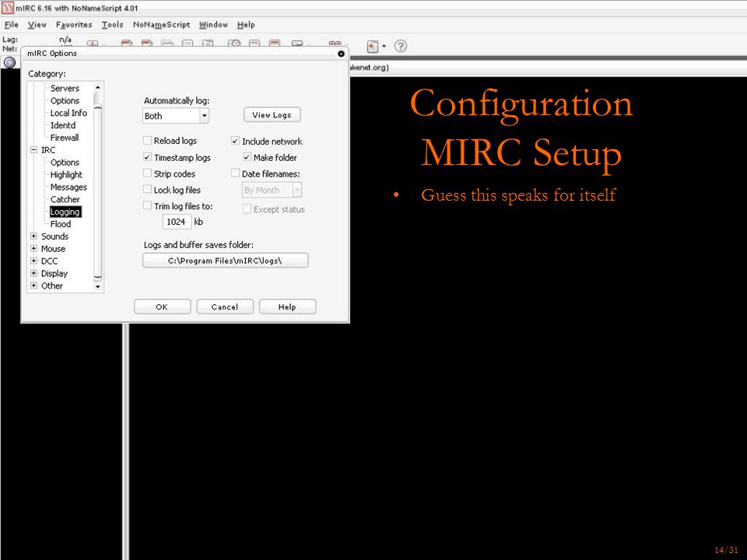Select Options under IRC in tree
Viewport: 747px width, 560px height.
click(x=65, y=163)
